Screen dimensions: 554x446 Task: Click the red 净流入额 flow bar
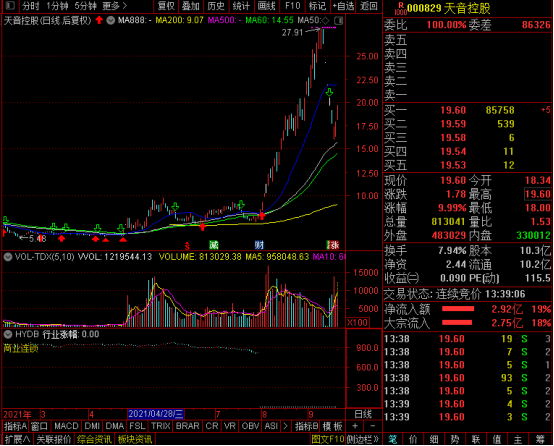pos(458,309)
